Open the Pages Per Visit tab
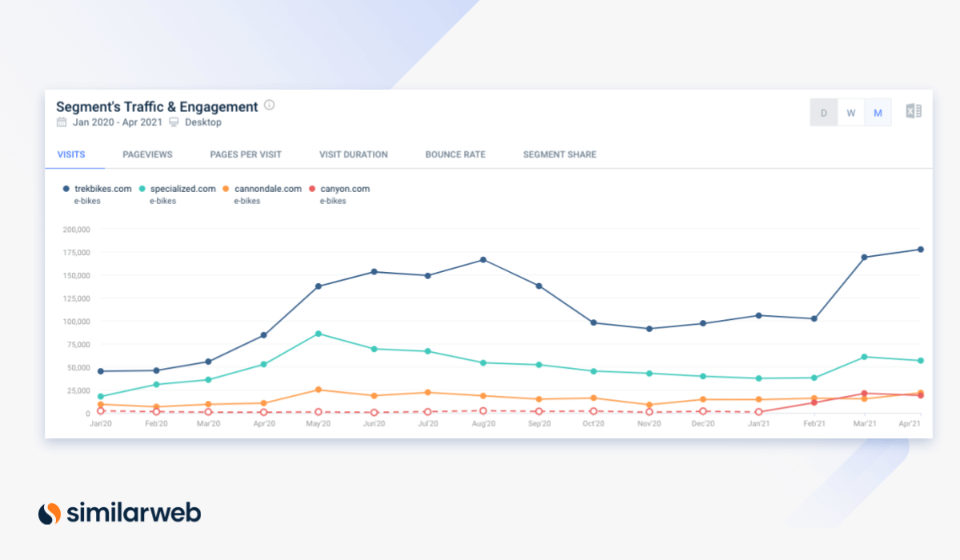 pos(246,154)
